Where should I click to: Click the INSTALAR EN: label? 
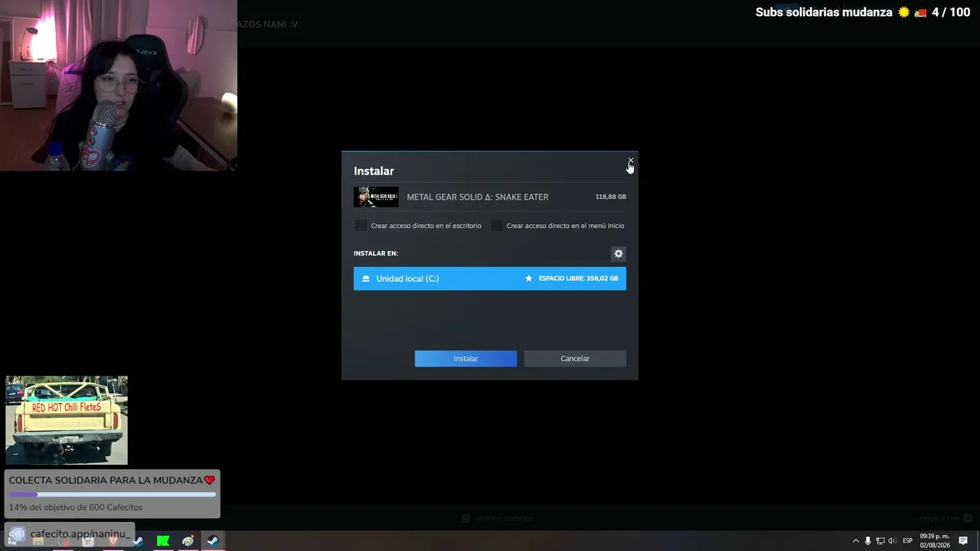click(376, 253)
